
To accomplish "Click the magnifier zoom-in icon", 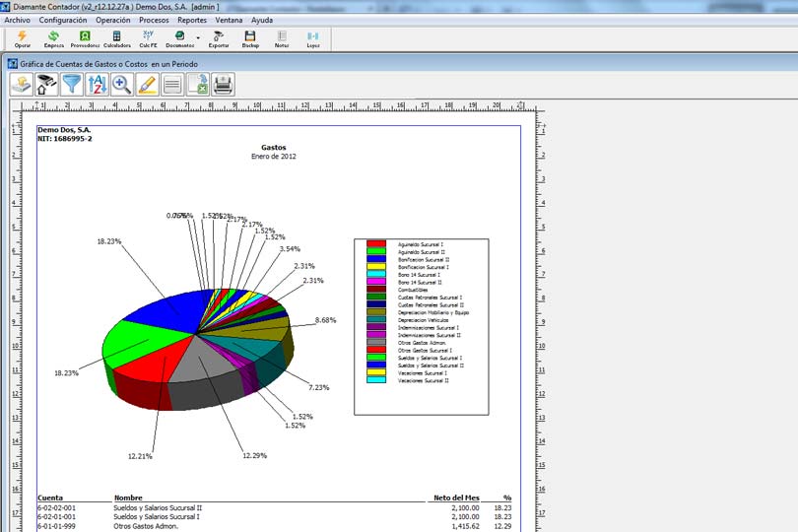I will pos(121,84).
